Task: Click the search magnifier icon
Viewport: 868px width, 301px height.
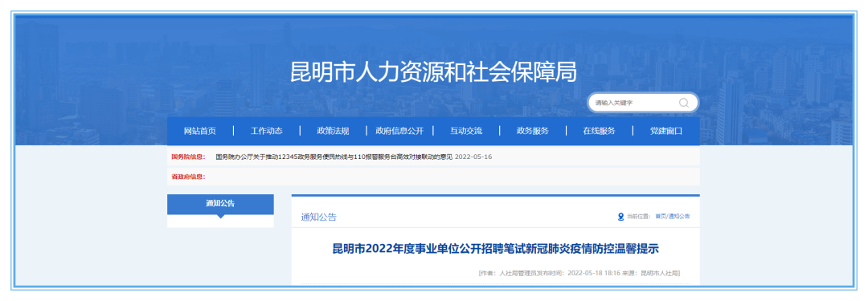Action: tap(684, 103)
